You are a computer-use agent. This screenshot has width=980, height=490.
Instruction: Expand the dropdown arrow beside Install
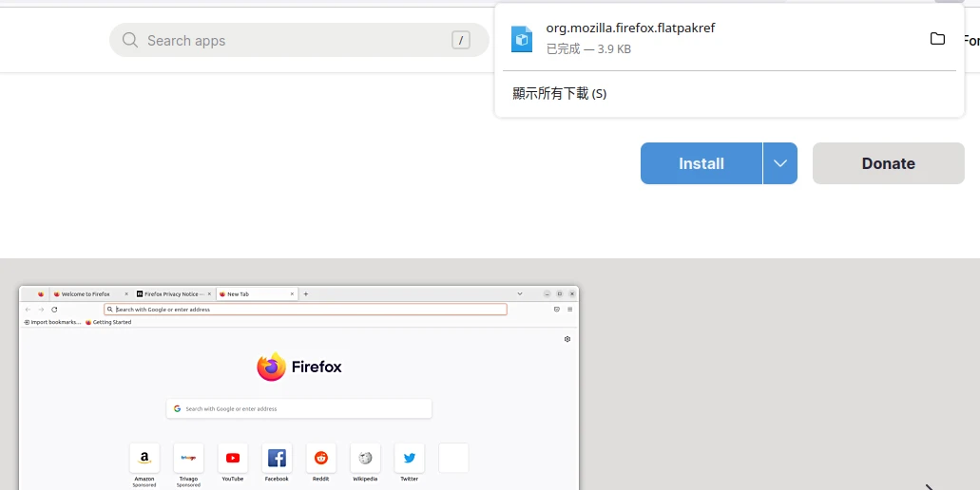pyautogui.click(x=780, y=163)
